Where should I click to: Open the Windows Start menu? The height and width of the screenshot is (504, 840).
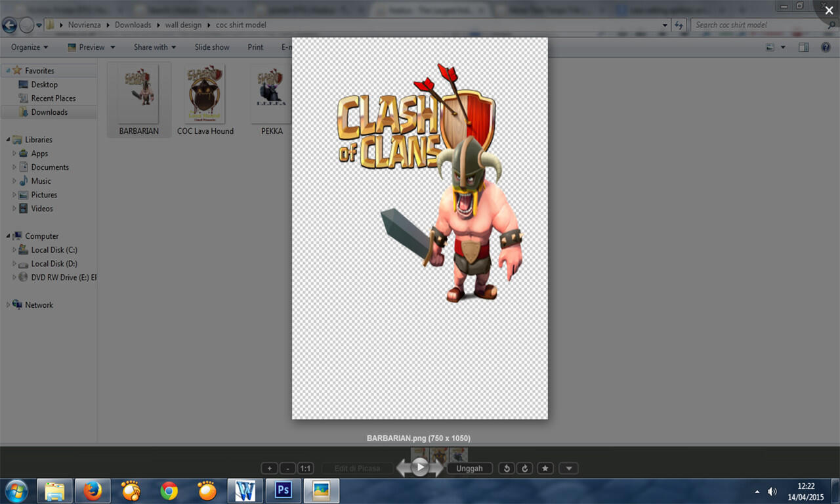(x=16, y=491)
